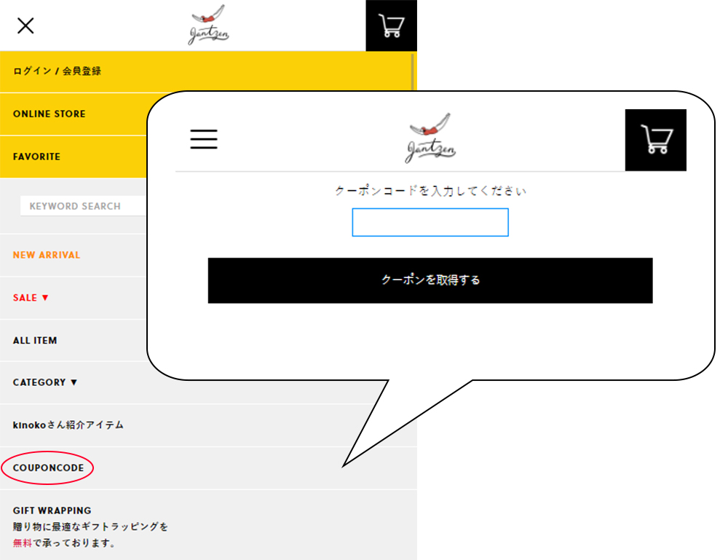Open the FAVORITE menu item
The width and height of the screenshot is (728, 560).
tap(36, 157)
